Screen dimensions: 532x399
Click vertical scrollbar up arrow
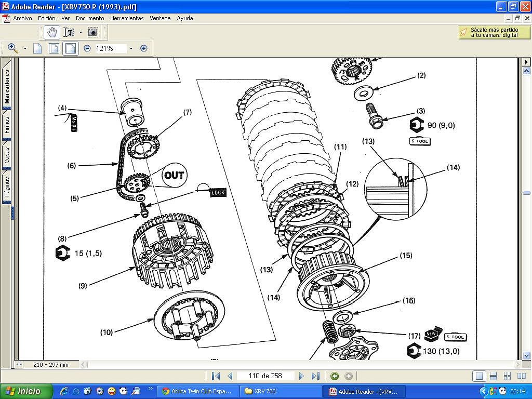527,71
